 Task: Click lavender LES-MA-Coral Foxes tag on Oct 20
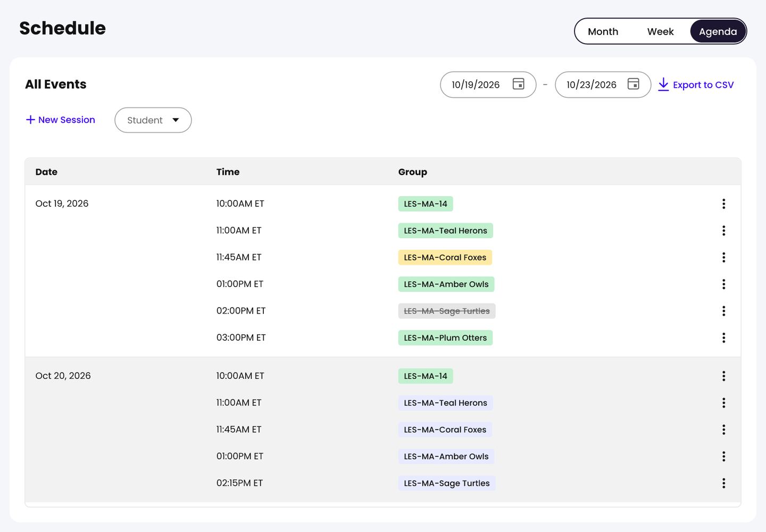click(445, 429)
